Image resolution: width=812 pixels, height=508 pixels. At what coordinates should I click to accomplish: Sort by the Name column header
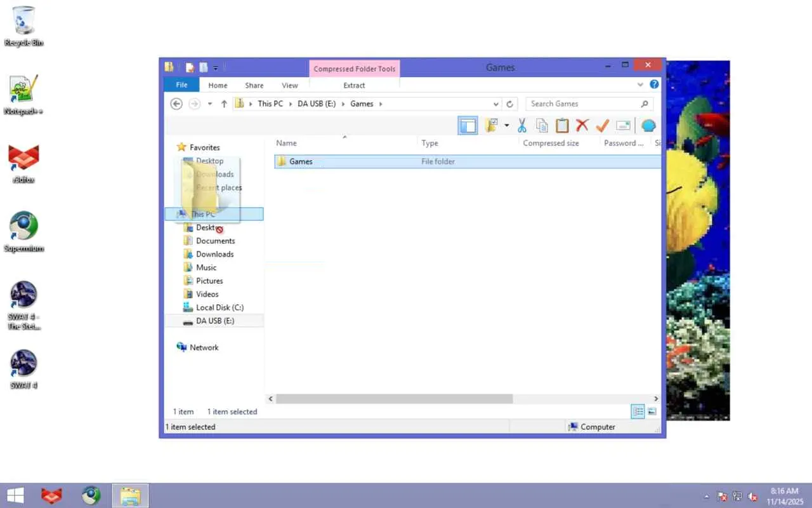point(346,143)
